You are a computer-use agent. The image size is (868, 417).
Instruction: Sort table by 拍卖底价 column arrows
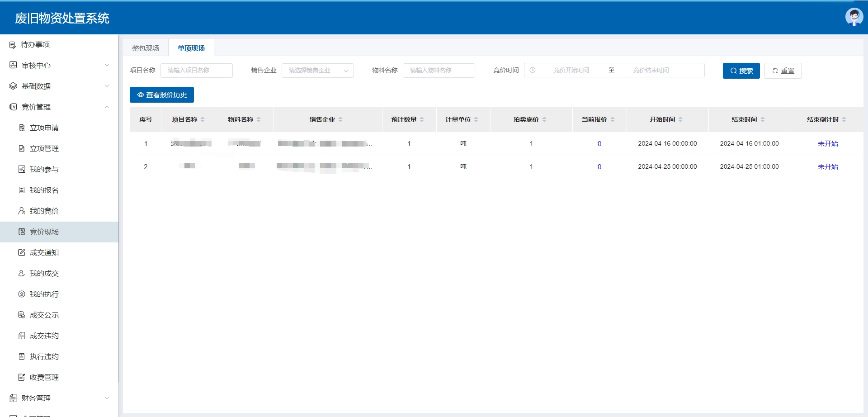544,119
